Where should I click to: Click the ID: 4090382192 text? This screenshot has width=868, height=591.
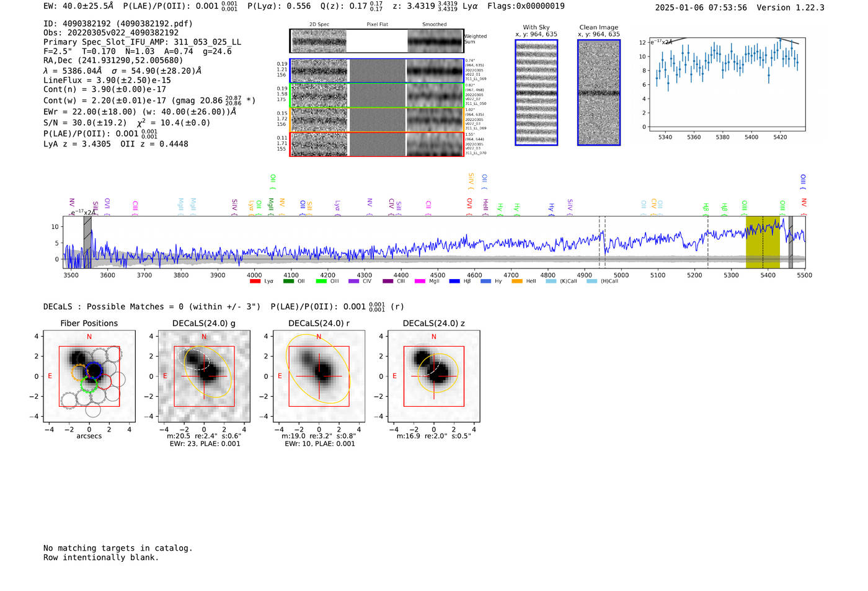[x=118, y=24]
